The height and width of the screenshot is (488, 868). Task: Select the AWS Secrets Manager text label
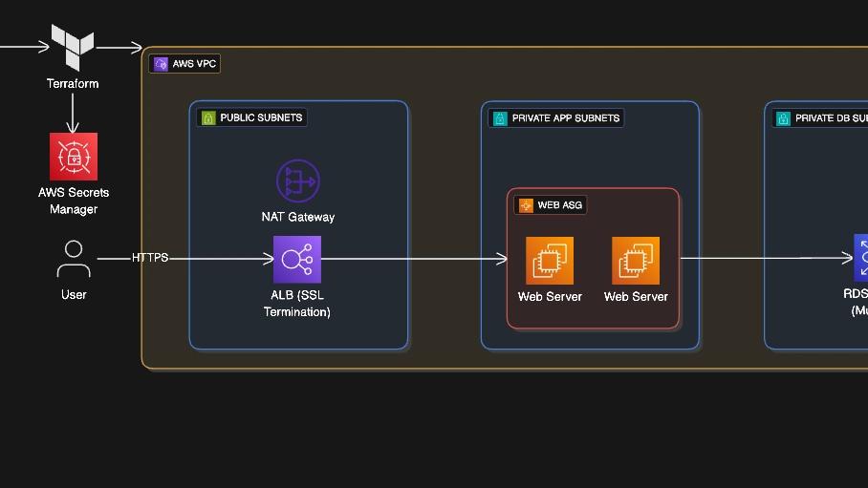(x=74, y=201)
